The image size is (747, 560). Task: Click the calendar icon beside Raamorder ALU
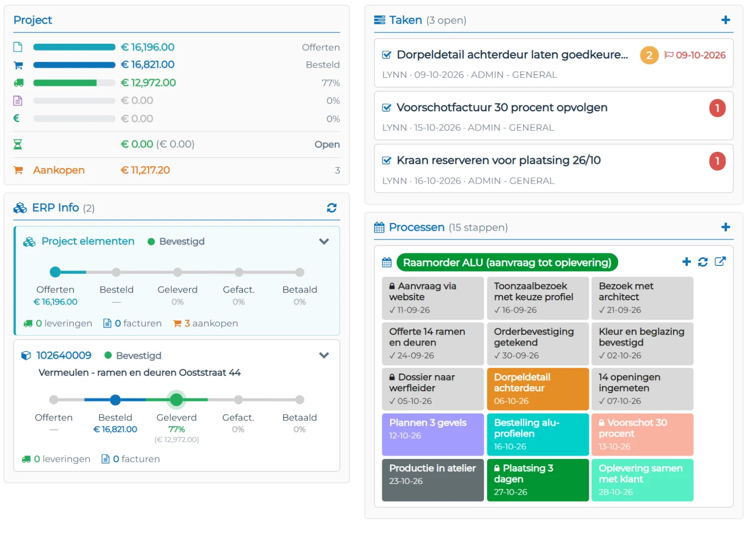387,262
